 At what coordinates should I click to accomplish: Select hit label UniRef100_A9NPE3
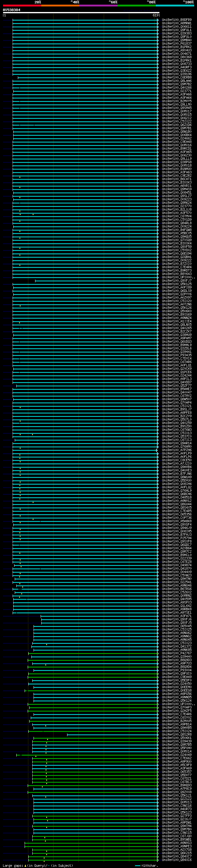(x=176, y=846)
